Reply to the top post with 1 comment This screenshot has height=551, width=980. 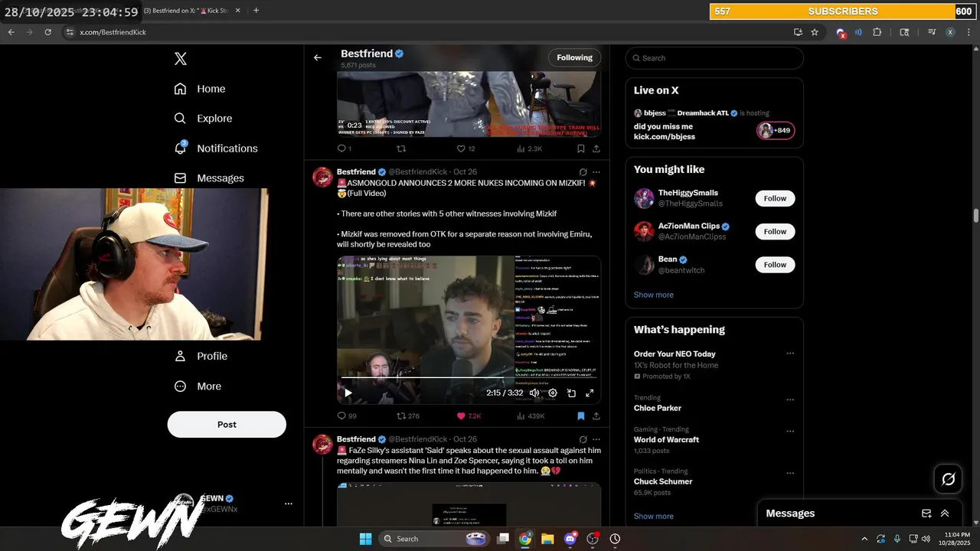click(x=344, y=148)
